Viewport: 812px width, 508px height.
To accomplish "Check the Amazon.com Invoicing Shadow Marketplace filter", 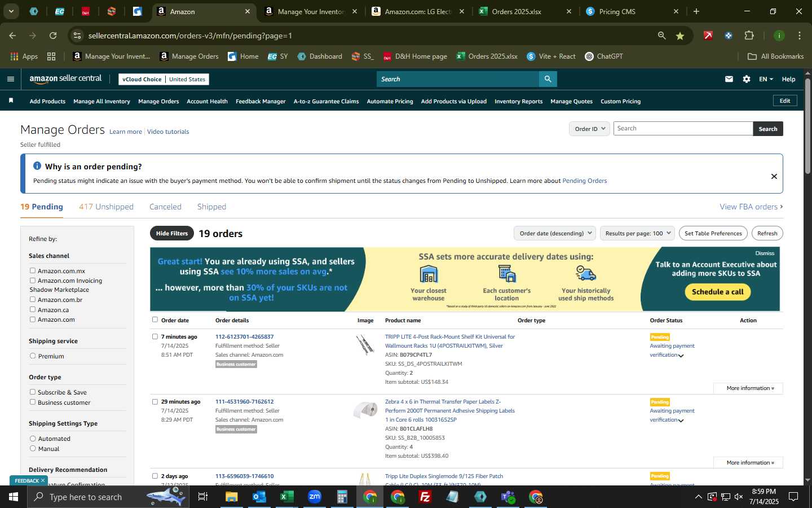I will click(x=33, y=280).
